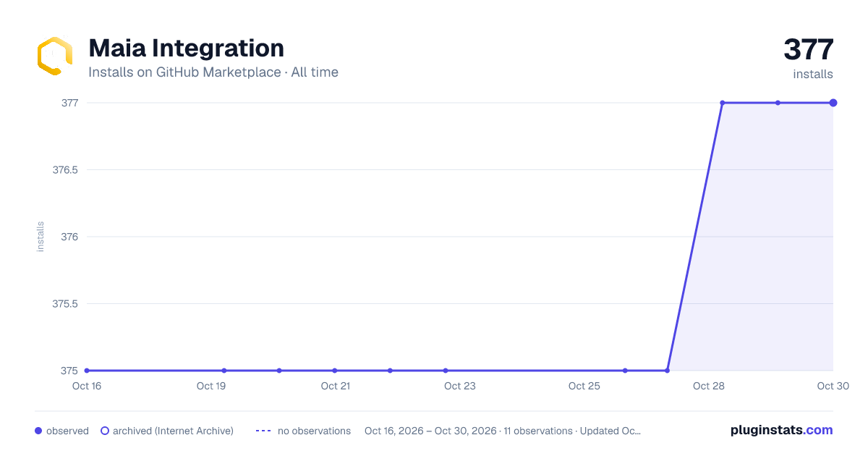
Task: Click the 'Oct 19' x-axis label
Action: click(211, 386)
